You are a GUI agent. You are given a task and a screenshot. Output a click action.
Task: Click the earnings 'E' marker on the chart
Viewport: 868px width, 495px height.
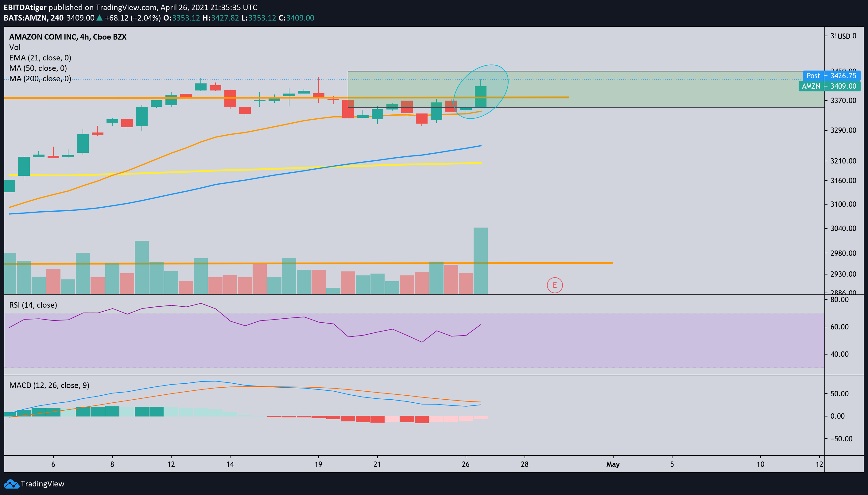pyautogui.click(x=555, y=285)
